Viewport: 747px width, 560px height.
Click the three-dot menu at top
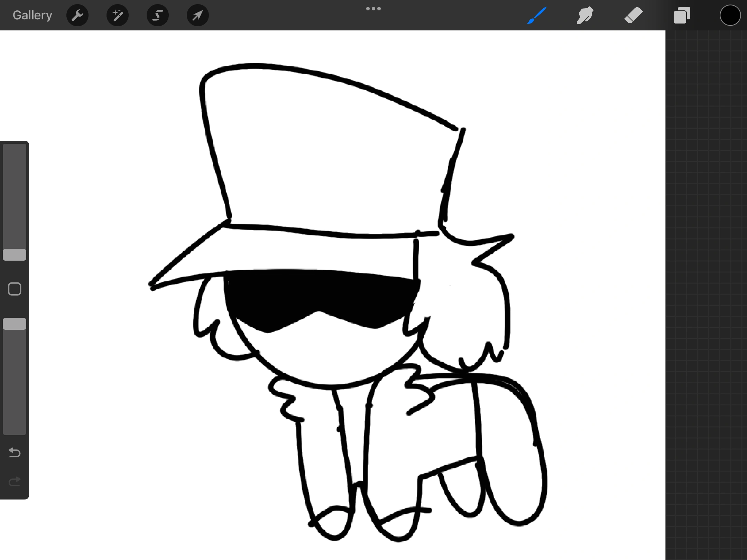click(x=373, y=9)
